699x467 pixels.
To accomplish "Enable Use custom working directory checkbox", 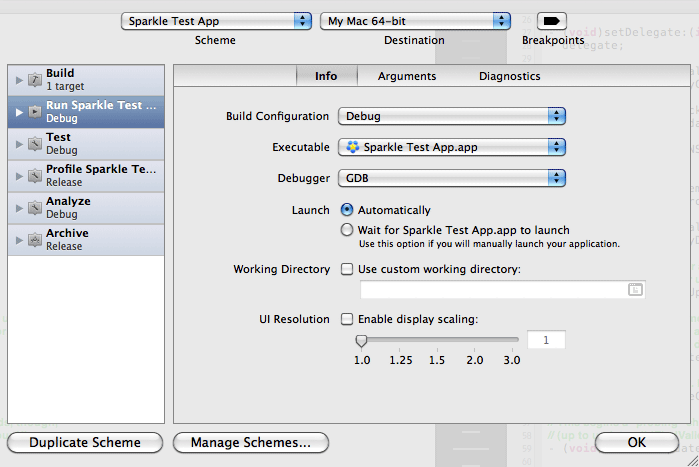I will pyautogui.click(x=347, y=269).
